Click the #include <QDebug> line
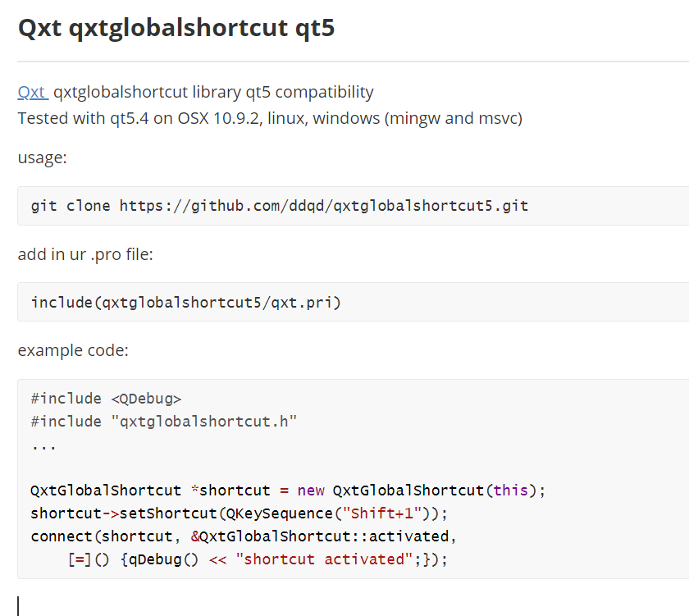The height and width of the screenshot is (616, 689). (106, 399)
